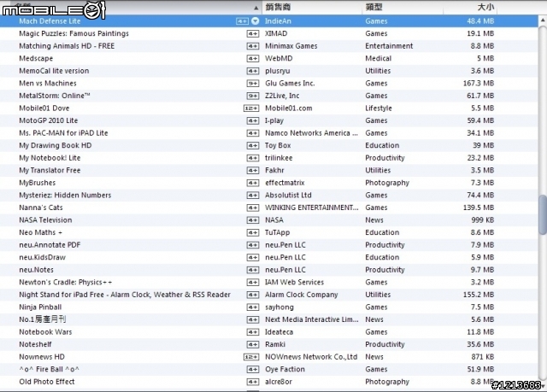547x392 pixels.
Task: Select My Drawing Book HD
Action: pyautogui.click(x=55, y=145)
